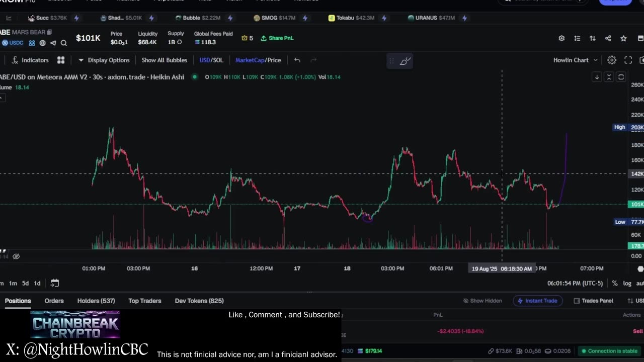This screenshot has height=362, width=644.
Task: Open the list spacing icon in the token header
Action: tap(577, 38)
